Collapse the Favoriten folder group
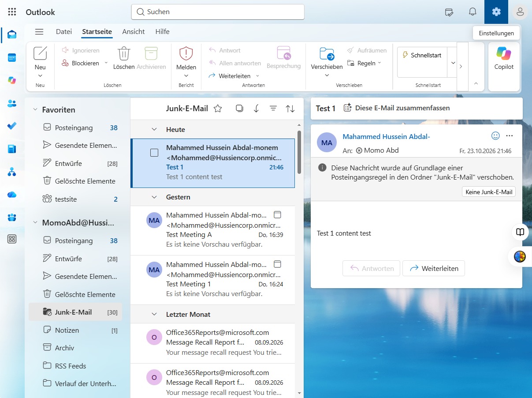The height and width of the screenshot is (398, 532). (x=35, y=110)
